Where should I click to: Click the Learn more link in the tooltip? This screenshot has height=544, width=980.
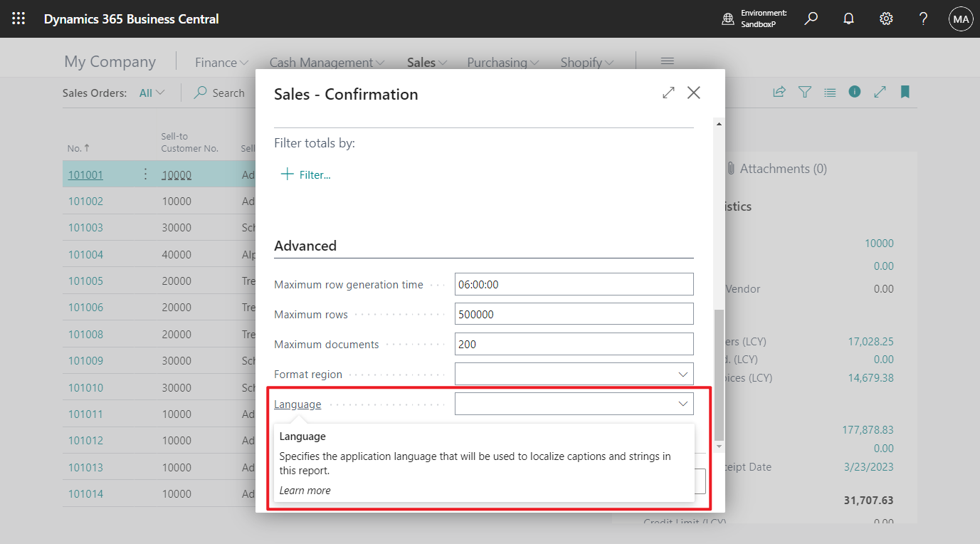point(305,490)
